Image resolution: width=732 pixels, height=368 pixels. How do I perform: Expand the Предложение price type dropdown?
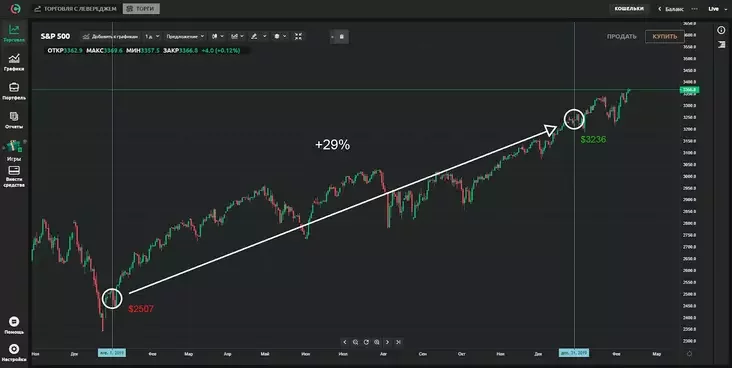185,36
